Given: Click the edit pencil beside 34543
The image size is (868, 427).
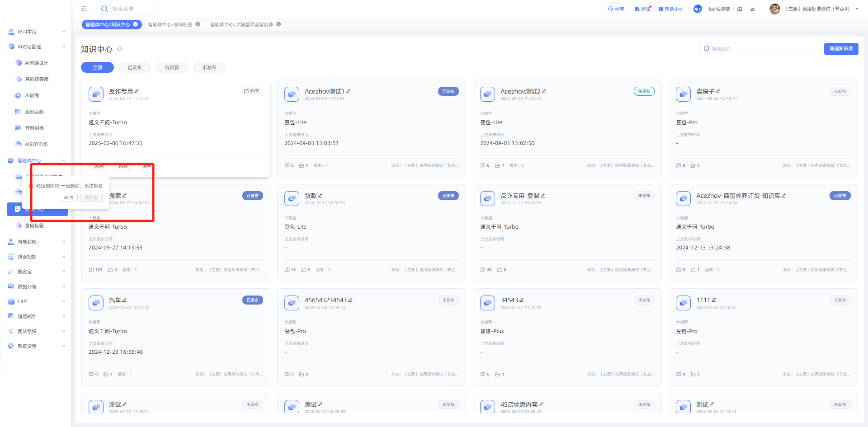Looking at the screenshot, I should pyautogui.click(x=522, y=300).
